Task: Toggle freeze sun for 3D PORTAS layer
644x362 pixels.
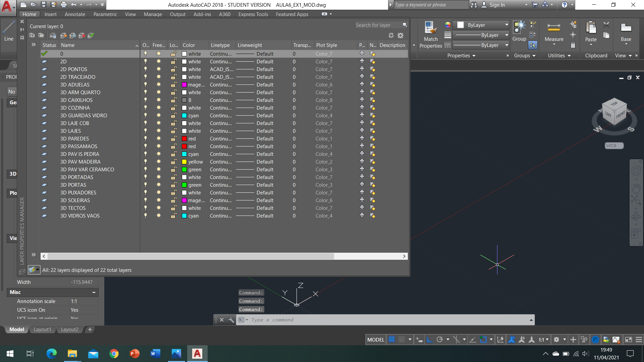Action: click(x=159, y=185)
